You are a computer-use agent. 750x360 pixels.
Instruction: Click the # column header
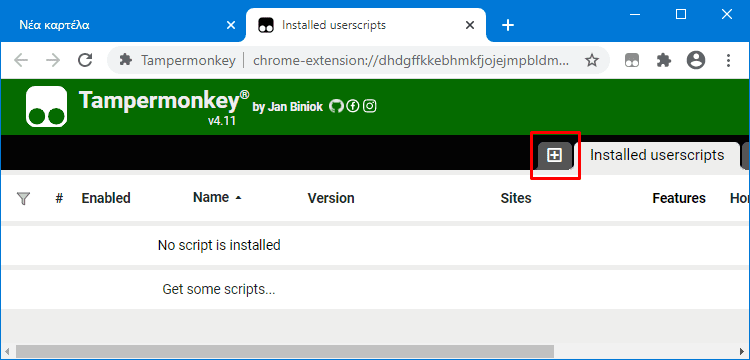click(59, 198)
